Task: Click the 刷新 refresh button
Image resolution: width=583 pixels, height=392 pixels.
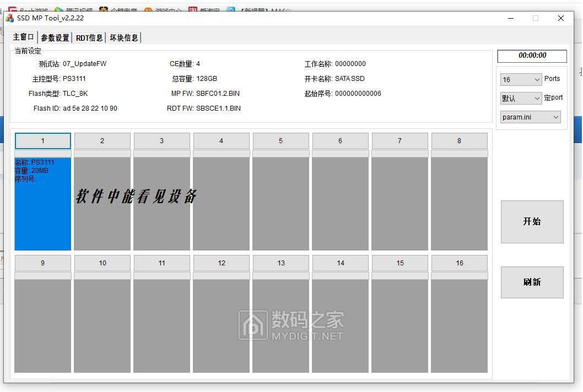Action: click(532, 282)
